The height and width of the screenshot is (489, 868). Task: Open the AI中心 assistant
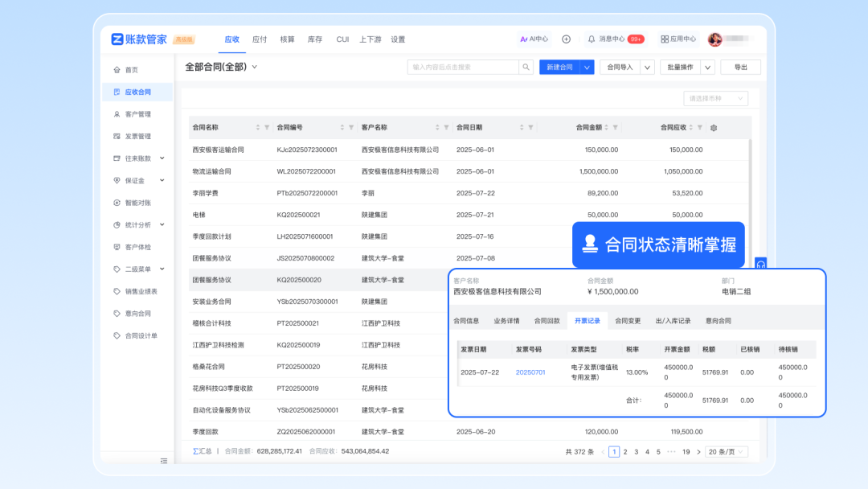(534, 39)
